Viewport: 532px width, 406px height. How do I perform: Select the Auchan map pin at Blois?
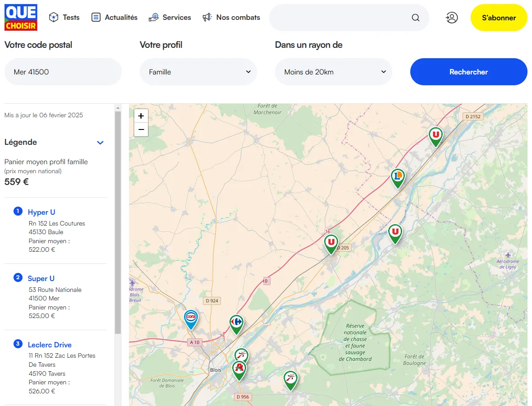point(239,370)
